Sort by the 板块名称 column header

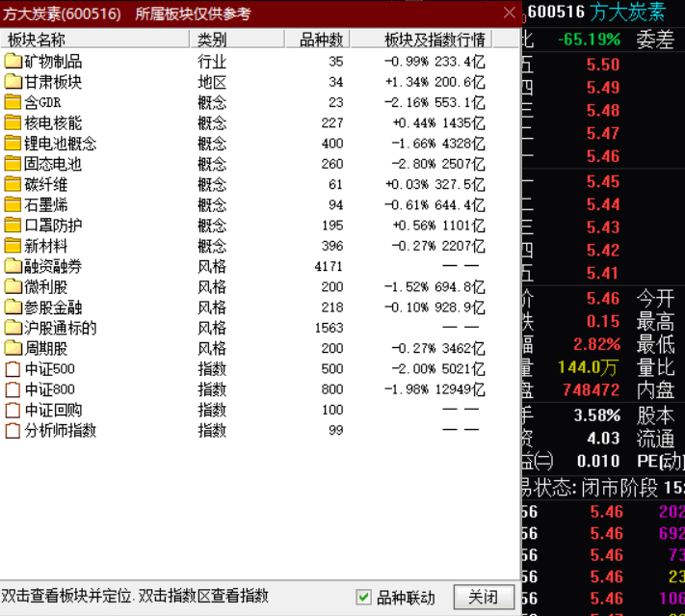tap(94, 40)
